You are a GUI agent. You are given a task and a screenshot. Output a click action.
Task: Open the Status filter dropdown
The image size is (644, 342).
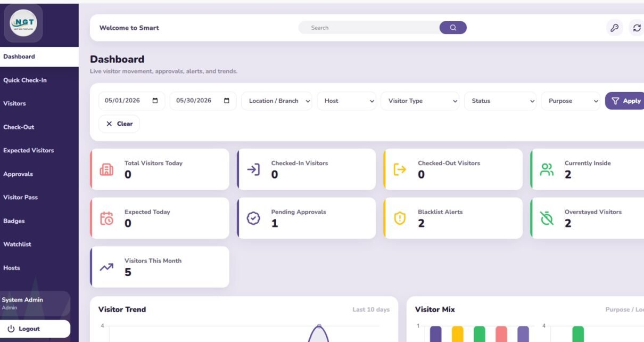(x=500, y=101)
